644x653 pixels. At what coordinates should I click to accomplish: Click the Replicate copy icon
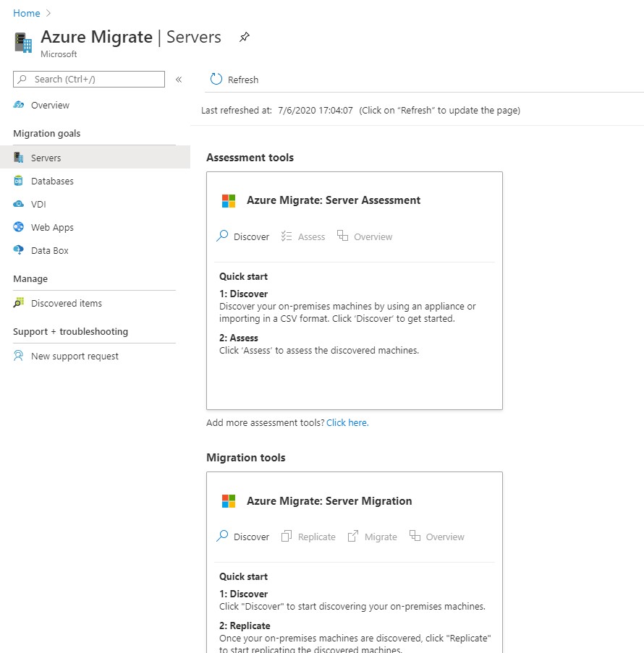287,536
